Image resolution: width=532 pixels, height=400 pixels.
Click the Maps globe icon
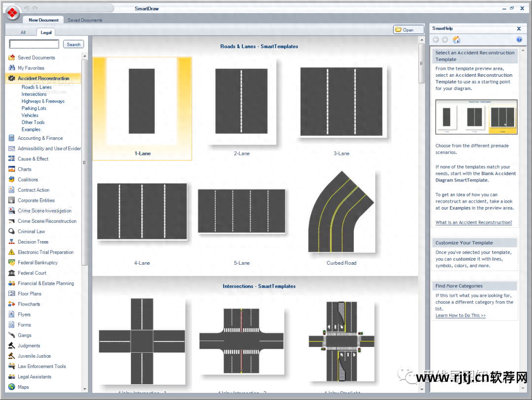point(11,387)
